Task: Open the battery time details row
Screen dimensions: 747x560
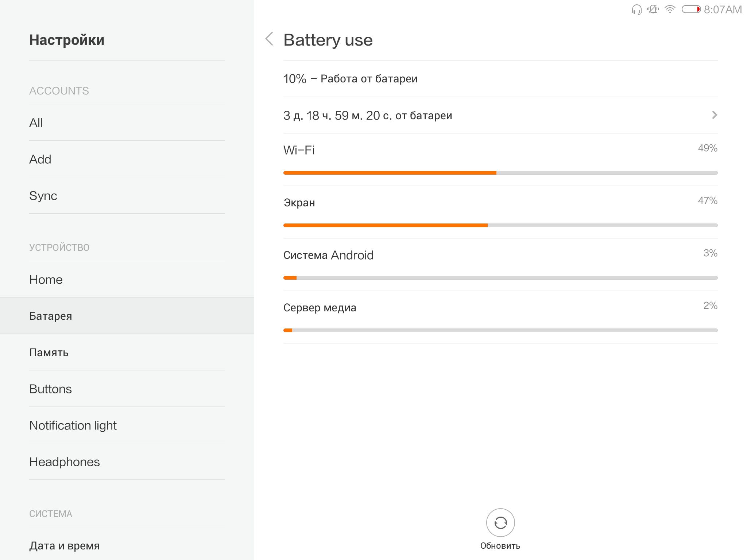Action: (500, 115)
